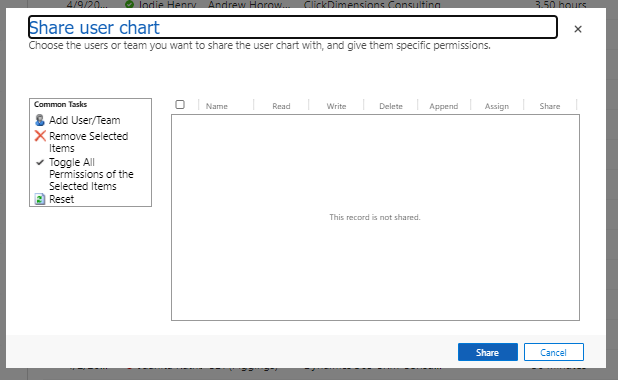Click the 'This record is not shared.' message
618x380 pixels.
coord(375,217)
